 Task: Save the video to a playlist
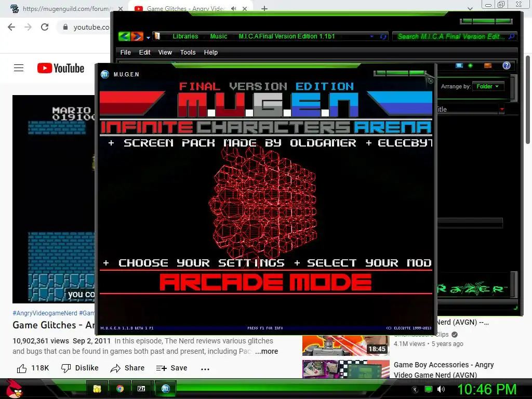(171, 368)
